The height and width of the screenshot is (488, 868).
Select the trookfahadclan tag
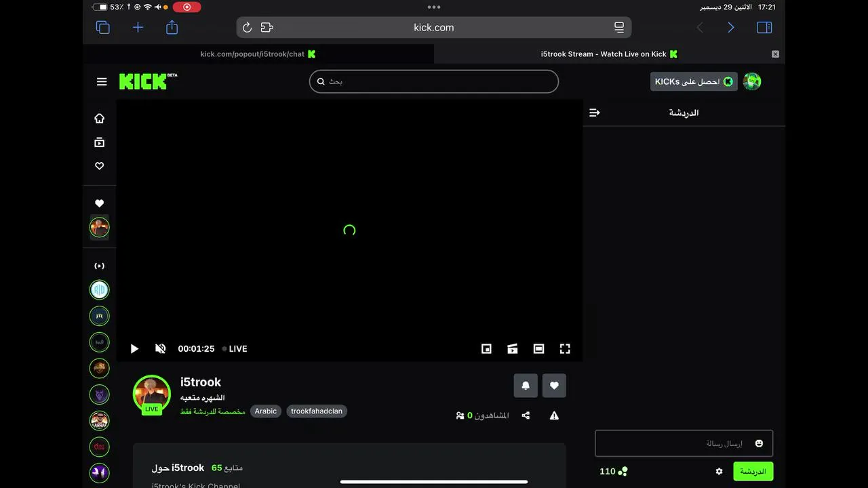pos(317,411)
